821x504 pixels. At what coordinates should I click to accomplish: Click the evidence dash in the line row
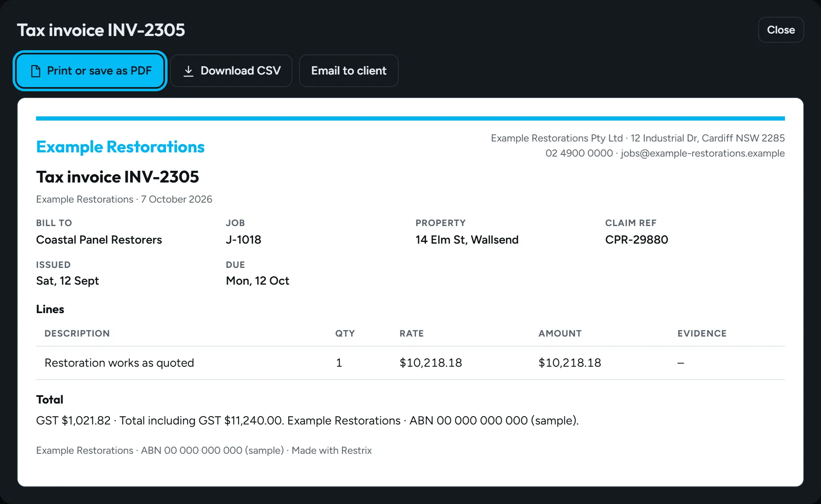[681, 363]
